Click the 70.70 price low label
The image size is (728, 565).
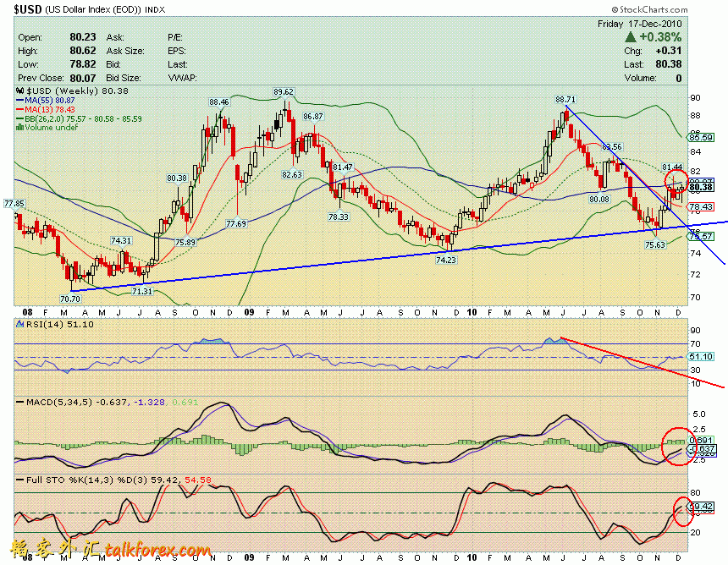pyautogui.click(x=70, y=299)
